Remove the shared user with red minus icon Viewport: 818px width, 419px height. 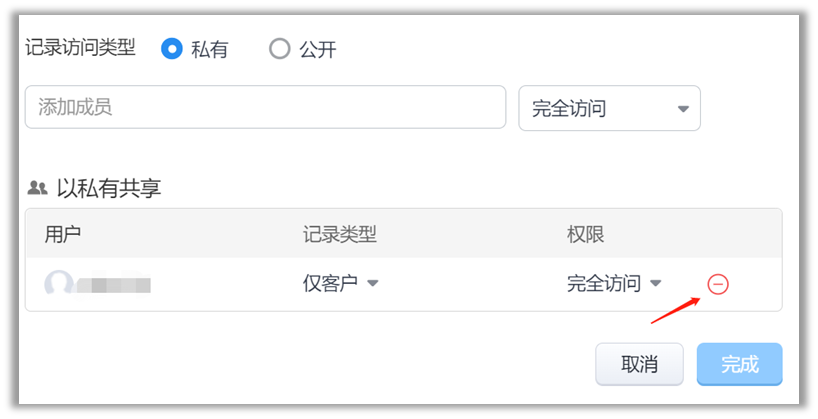[718, 284]
